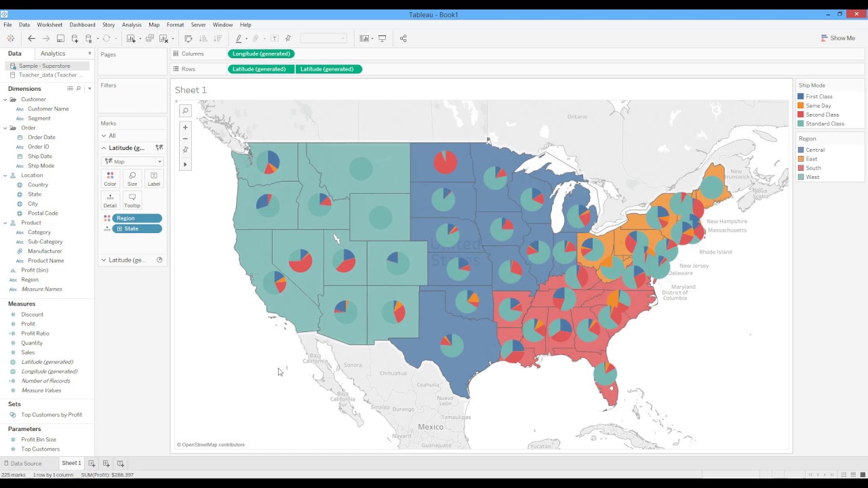Click East color swatch in Region legend

click(801, 159)
